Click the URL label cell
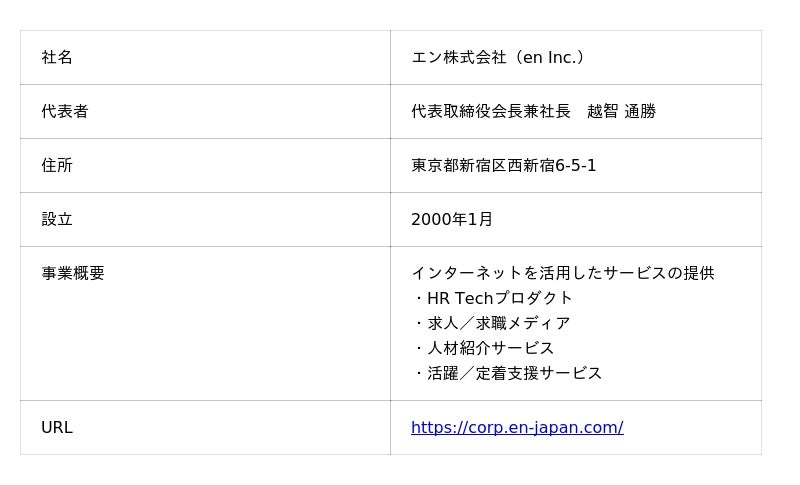The width and height of the screenshot is (800, 485). [57, 428]
